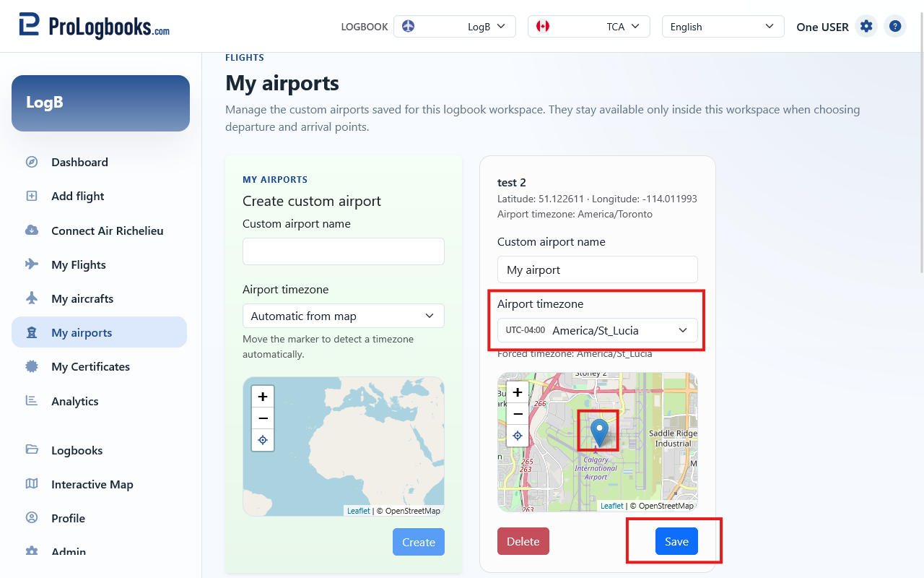
Task: Click the My Flights plane icon
Action: click(x=32, y=264)
